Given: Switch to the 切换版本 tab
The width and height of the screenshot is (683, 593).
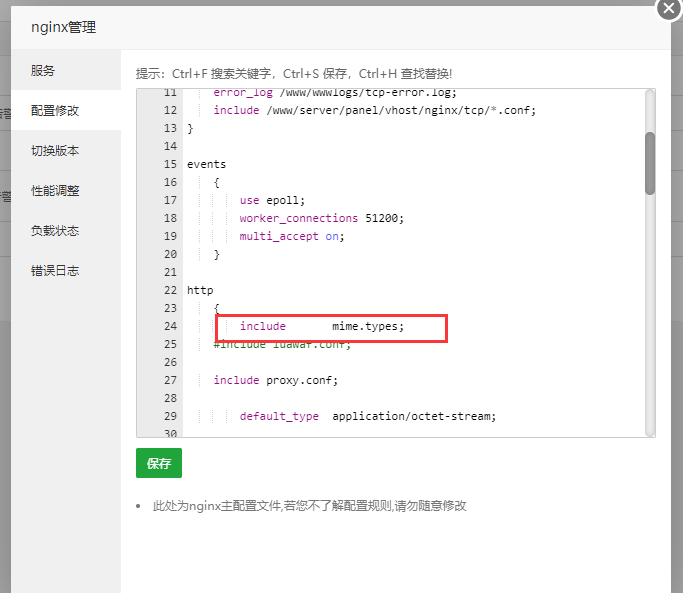Looking at the screenshot, I should 66,150.
